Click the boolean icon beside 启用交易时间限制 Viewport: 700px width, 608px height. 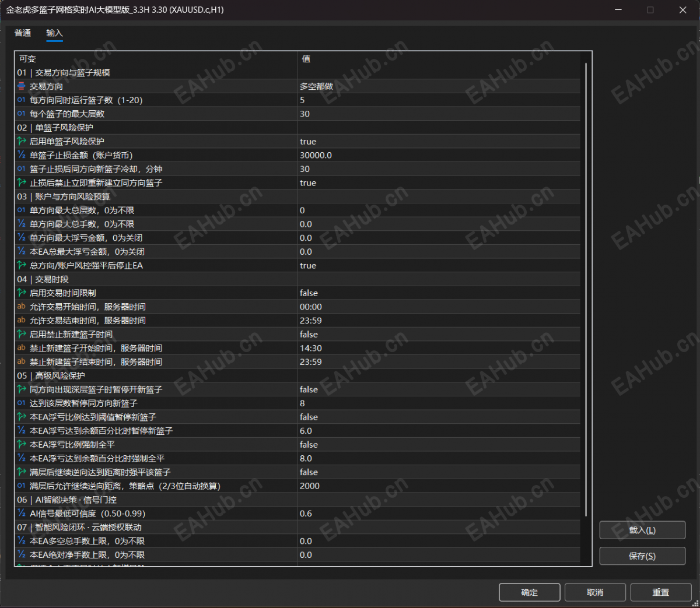coord(22,293)
